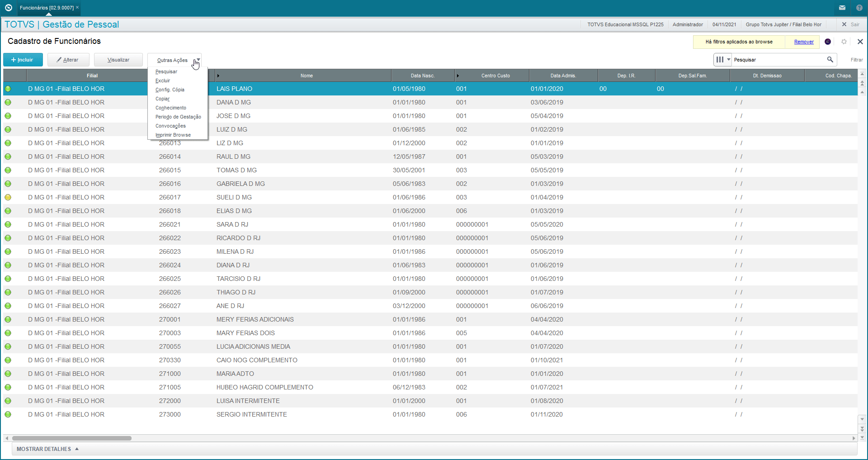Click the Incluir button
Screen dimensions: 868x460
point(23,60)
